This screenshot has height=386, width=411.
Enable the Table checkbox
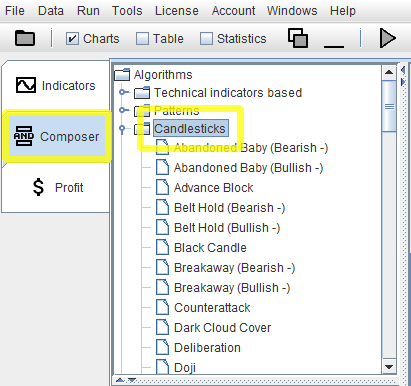[142, 39]
